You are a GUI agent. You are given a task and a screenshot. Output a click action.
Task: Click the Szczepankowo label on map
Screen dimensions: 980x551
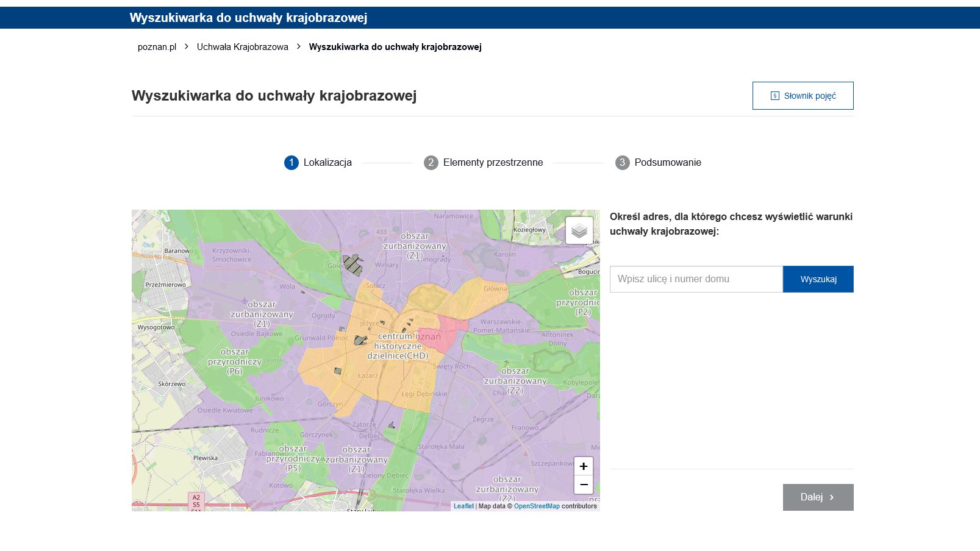[552, 463]
